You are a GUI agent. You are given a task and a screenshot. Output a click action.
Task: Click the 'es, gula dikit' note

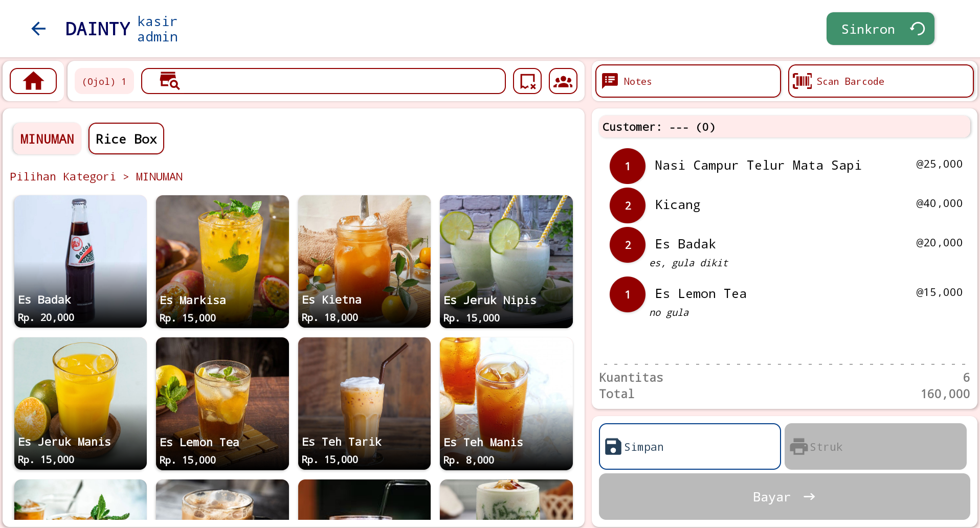[688, 263]
